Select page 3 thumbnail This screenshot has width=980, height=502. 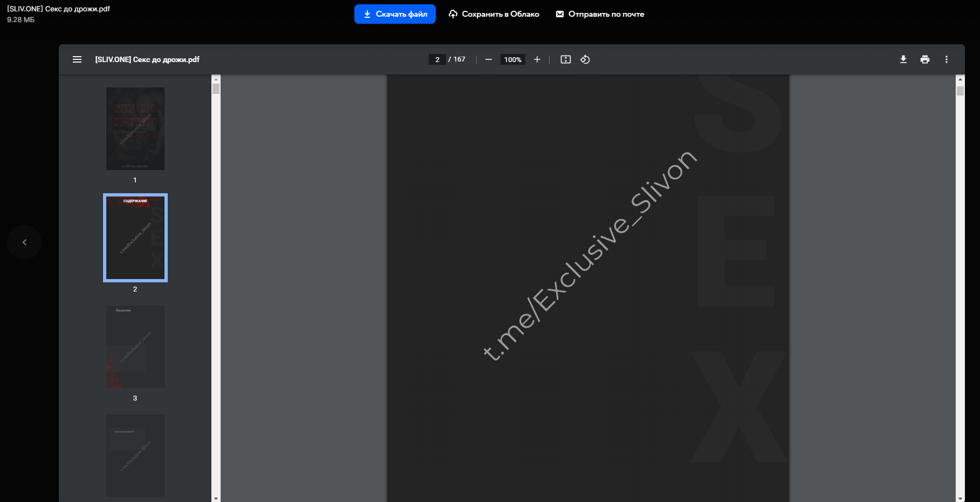pos(135,347)
